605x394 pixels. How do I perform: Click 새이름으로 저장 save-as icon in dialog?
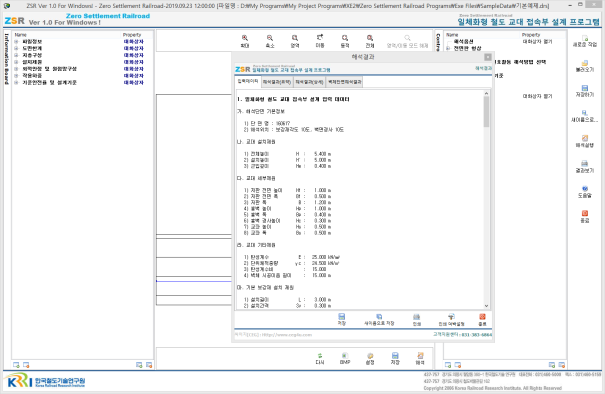[x=379, y=320]
